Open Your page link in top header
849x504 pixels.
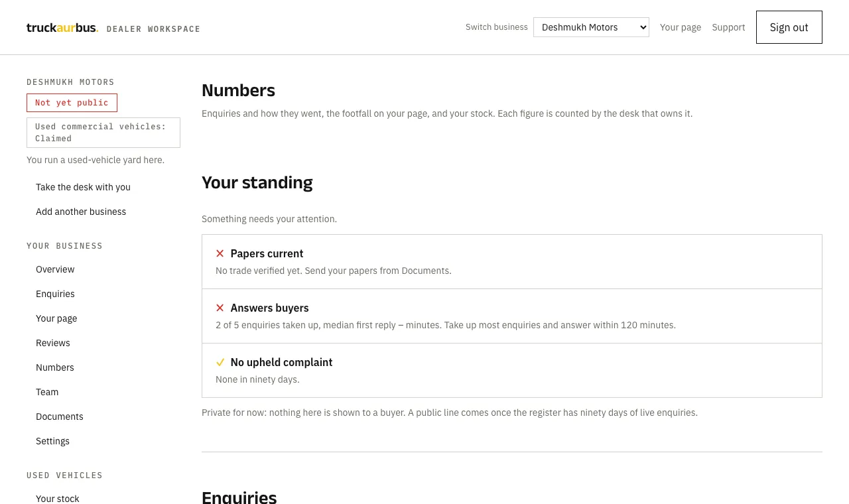(x=681, y=27)
